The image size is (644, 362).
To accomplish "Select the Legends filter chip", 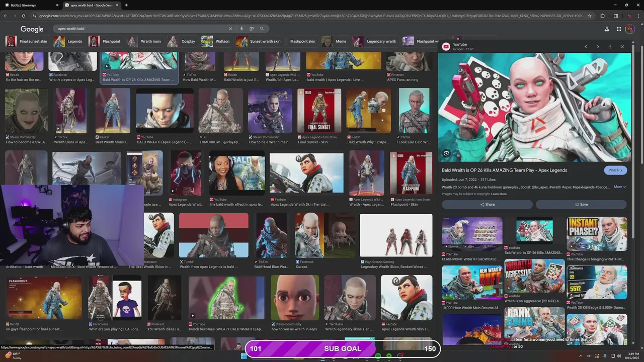I will tap(68, 41).
